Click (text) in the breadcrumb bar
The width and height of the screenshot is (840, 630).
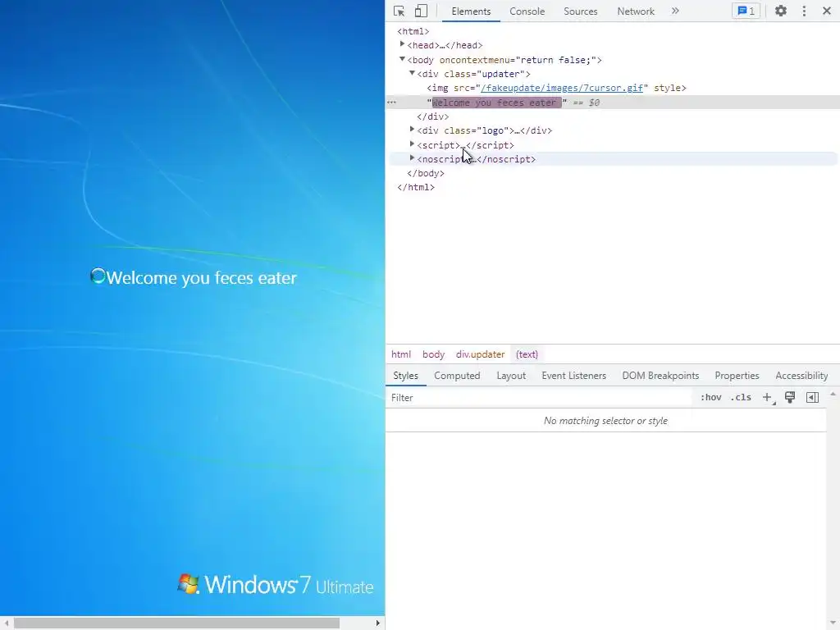pos(527,354)
